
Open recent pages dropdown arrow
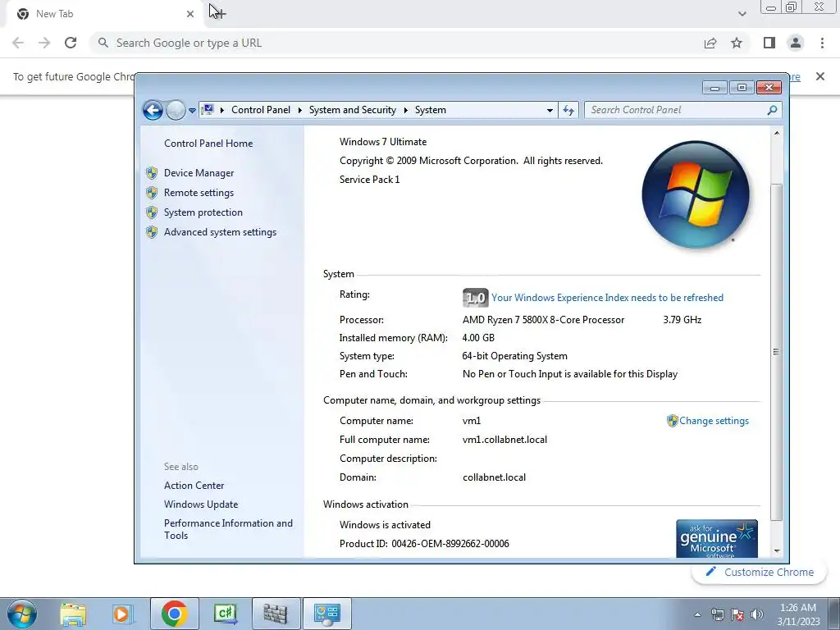tap(192, 111)
